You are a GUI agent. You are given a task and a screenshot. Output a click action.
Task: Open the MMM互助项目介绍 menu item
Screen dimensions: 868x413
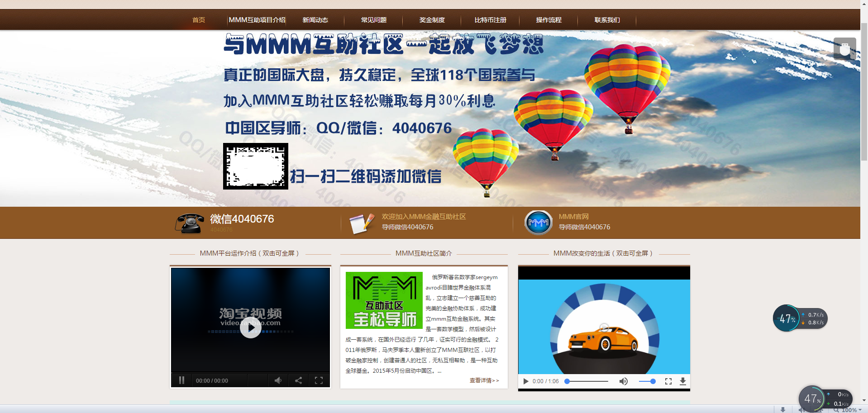257,20
